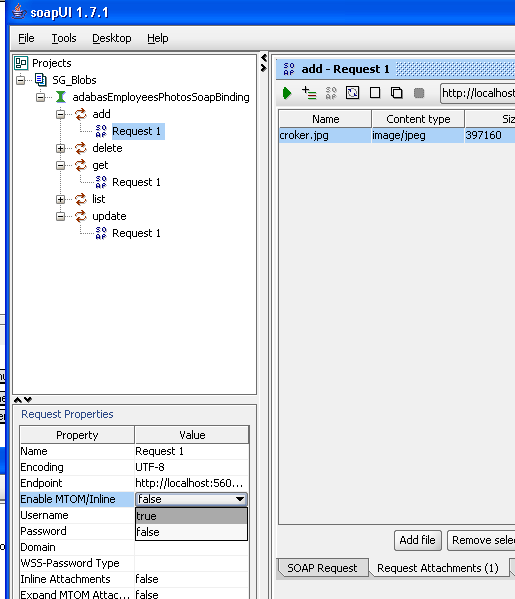
Task: Expand the list operation node
Action: click(x=60, y=199)
